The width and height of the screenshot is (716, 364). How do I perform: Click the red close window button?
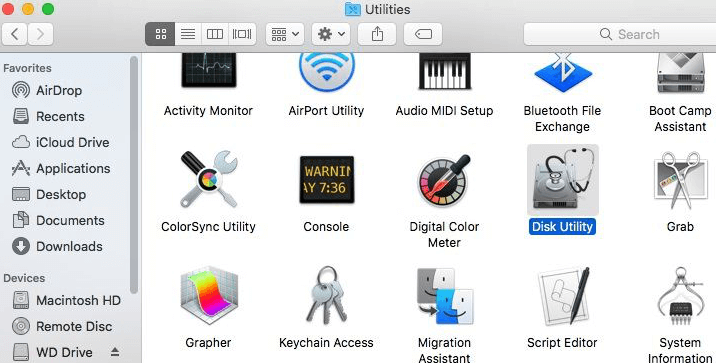coord(9,9)
